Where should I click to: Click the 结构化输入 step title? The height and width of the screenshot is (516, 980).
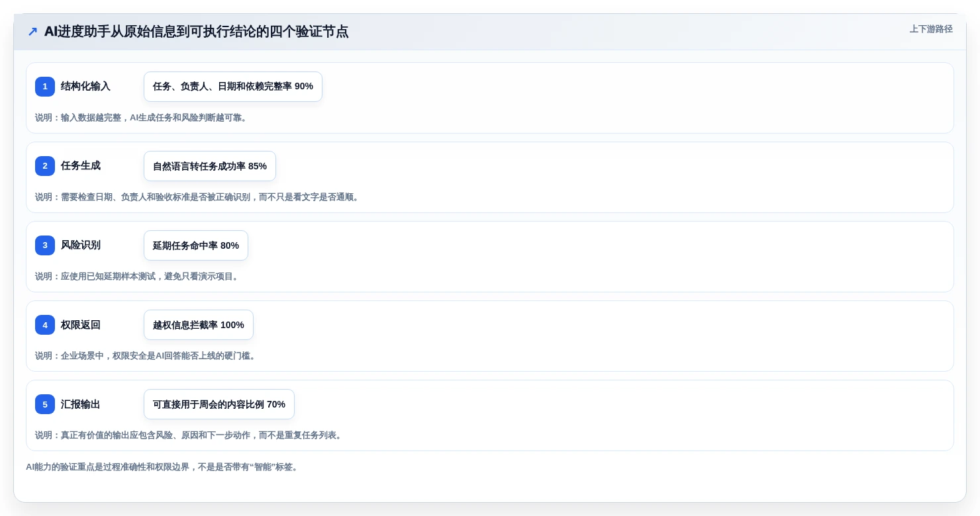point(85,87)
